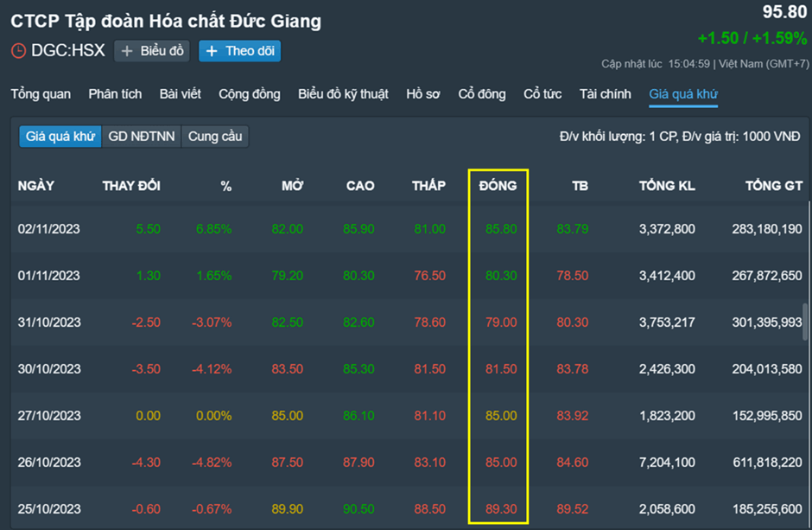Switch to Cung cầu view
The width and height of the screenshot is (812, 530).
click(215, 137)
